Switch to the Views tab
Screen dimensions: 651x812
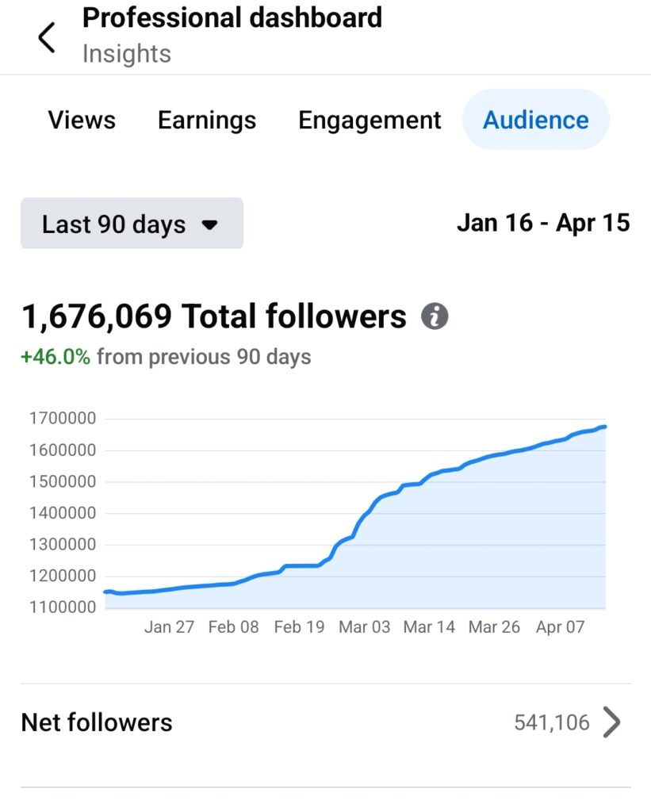point(82,120)
